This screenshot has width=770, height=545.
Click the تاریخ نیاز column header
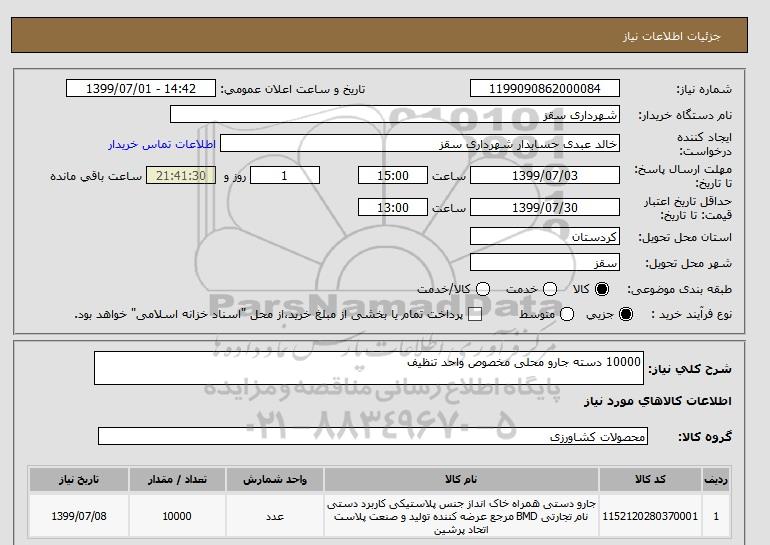(79, 480)
